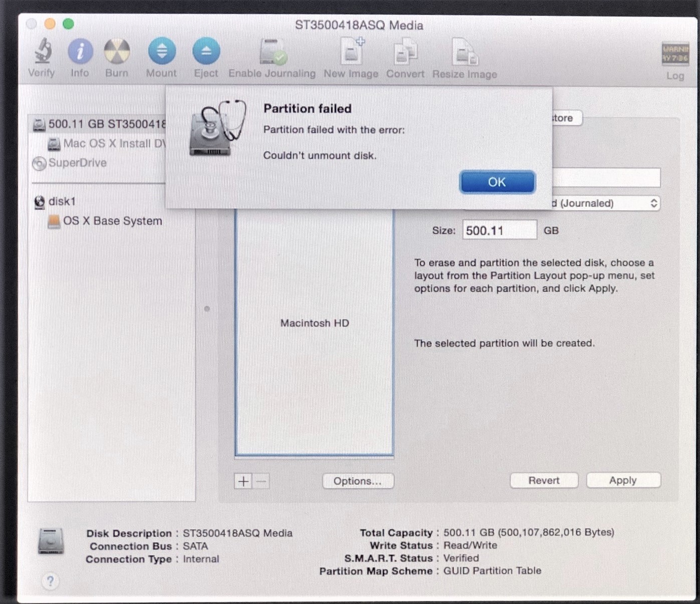Open the Info toolbar icon
Image resolution: width=700 pixels, height=604 pixels.
coord(80,52)
